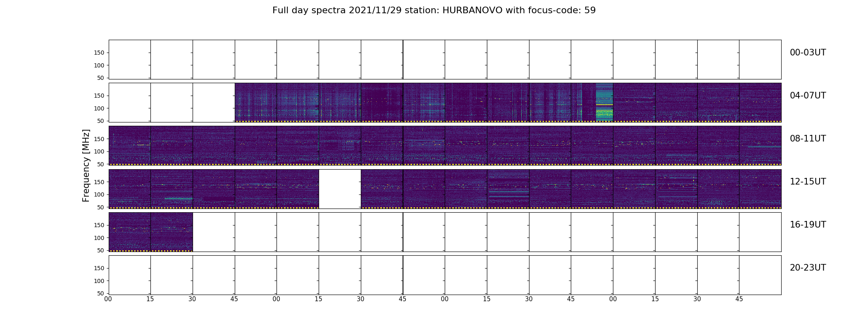Click the 100 tick of the 08-11UT row

[x=99, y=151]
